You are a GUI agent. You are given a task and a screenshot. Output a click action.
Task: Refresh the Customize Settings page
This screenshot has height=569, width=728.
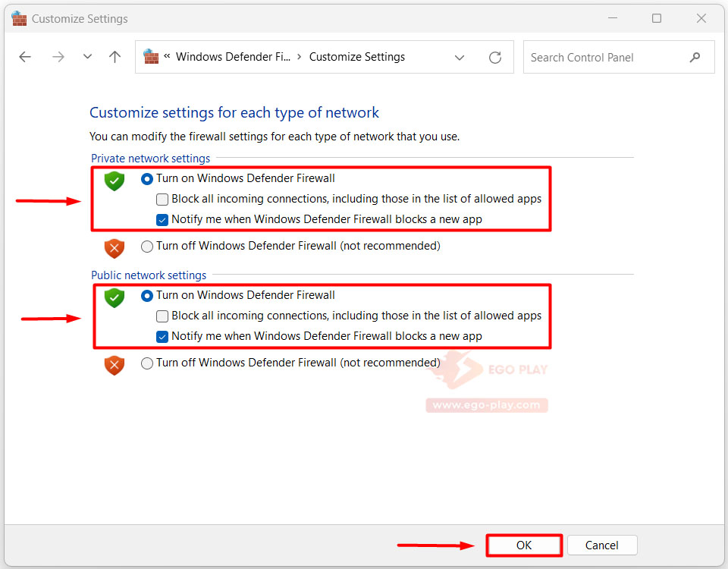click(x=495, y=57)
